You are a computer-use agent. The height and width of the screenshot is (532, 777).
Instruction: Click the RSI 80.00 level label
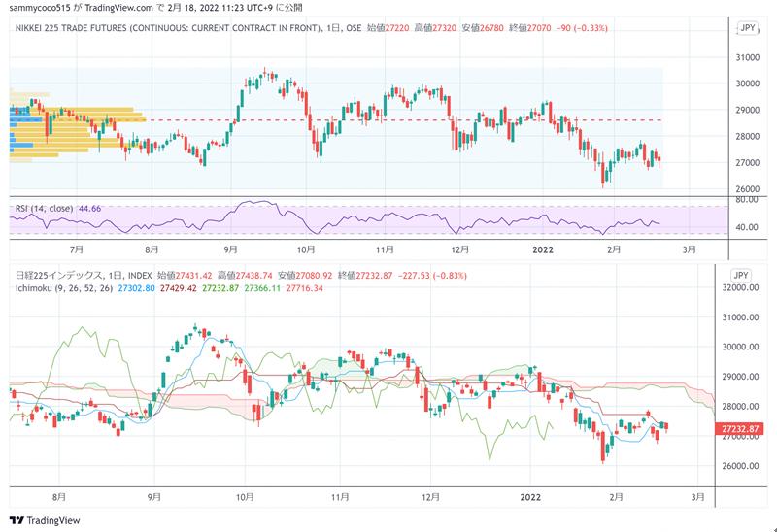747,199
